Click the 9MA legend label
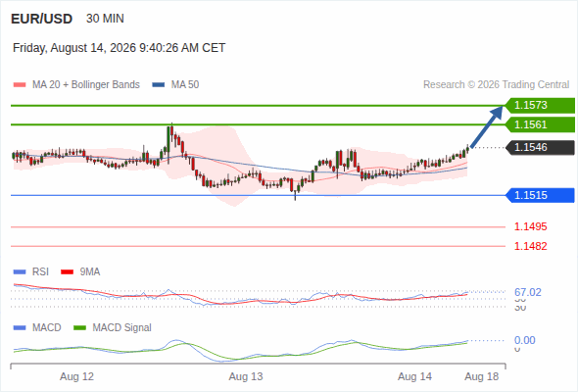Screen dimensions: 578x392 click(x=90, y=272)
